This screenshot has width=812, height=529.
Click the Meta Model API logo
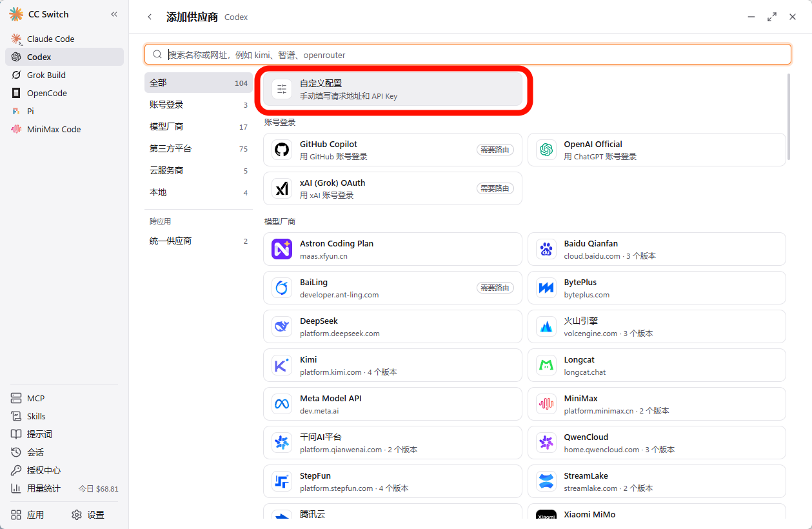click(x=282, y=404)
